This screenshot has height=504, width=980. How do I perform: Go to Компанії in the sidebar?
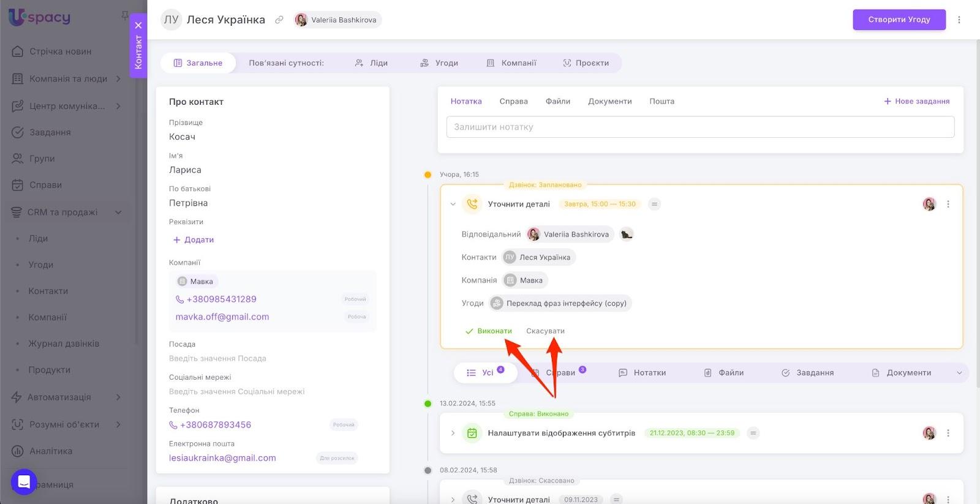click(48, 318)
